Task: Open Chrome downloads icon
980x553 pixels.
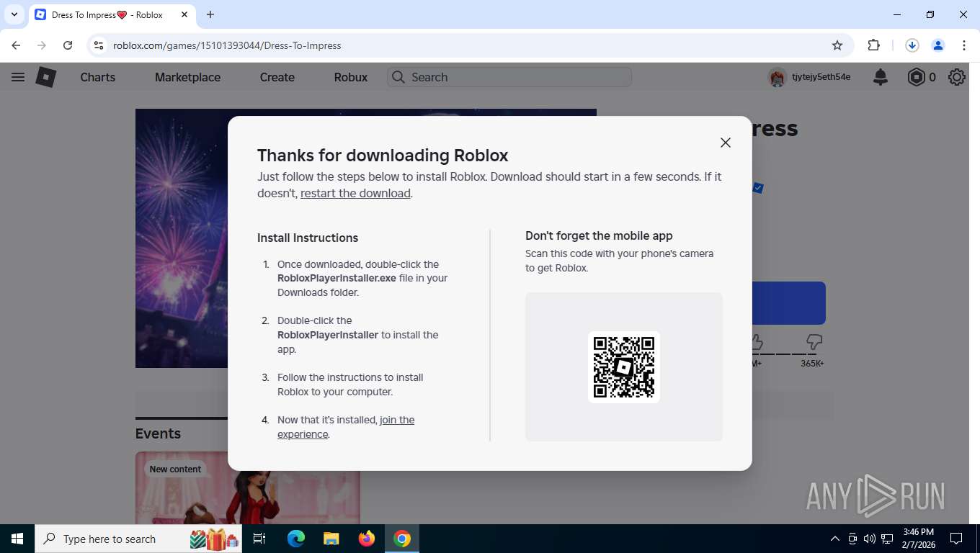Action: coord(912,45)
